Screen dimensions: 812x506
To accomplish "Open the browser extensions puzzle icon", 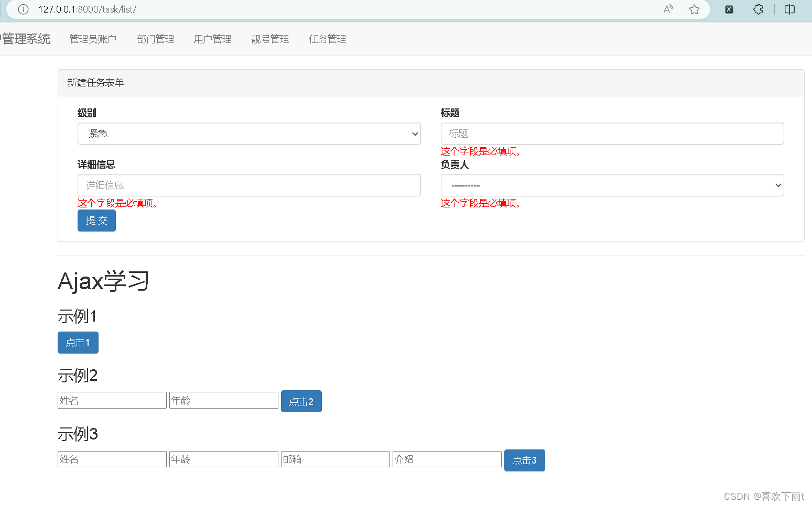I will tap(758, 9).
